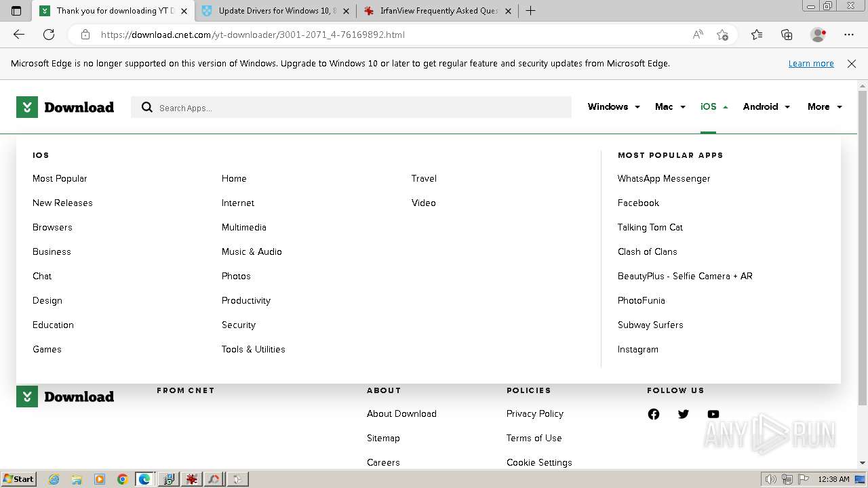Go back with the browser back arrow
Image resolution: width=868 pixels, height=488 pixels.
(19, 35)
